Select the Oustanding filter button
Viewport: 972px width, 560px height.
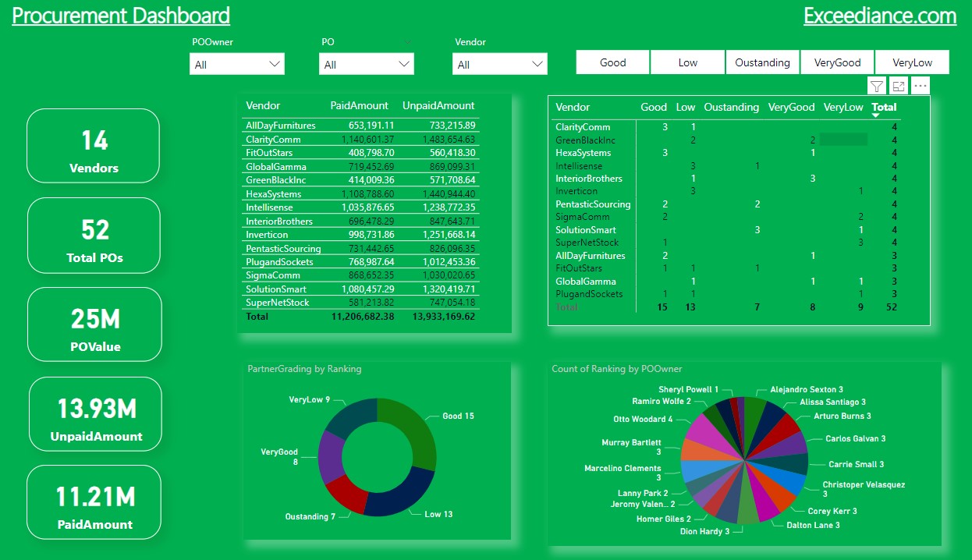click(762, 62)
